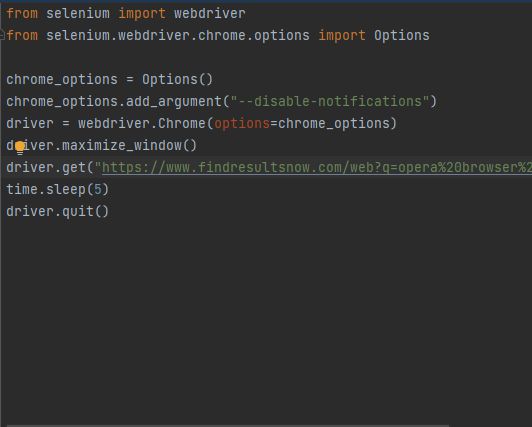Click the import keyword on second line
This screenshot has height=427, width=532.
pyautogui.click(x=342, y=36)
